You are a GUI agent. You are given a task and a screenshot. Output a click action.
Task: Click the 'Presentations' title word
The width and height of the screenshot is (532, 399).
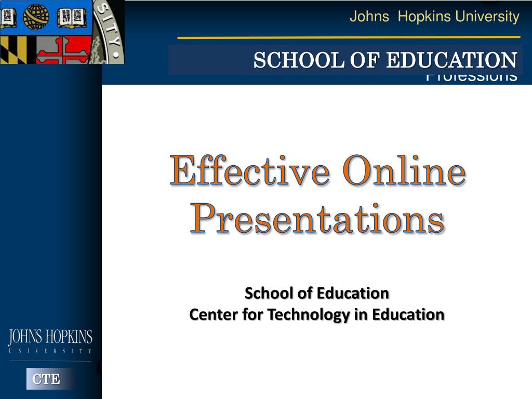(317, 218)
